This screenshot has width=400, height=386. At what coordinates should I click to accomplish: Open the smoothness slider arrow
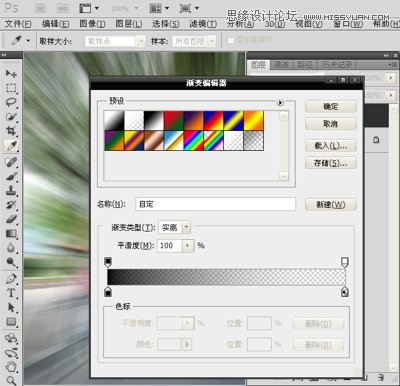[x=188, y=246]
